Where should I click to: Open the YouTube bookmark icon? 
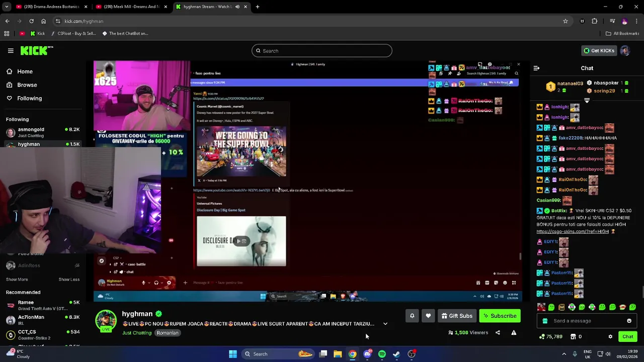(22, 34)
